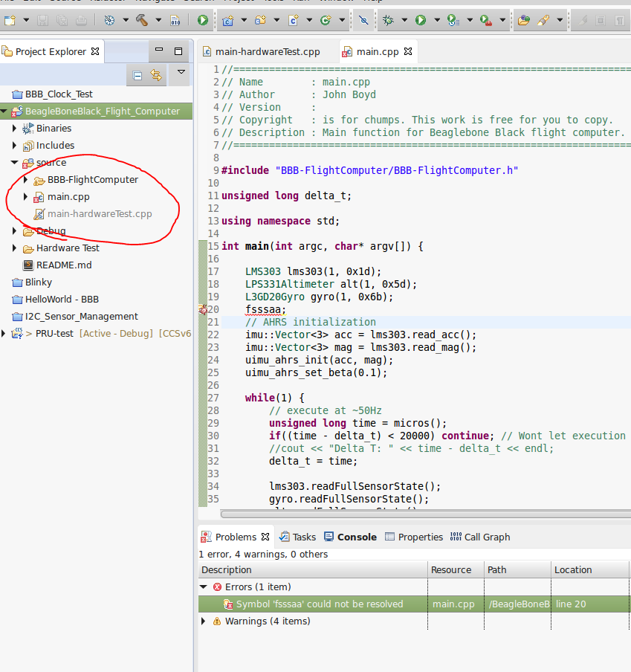This screenshot has height=672, width=631.
Task: Click the Search flashlight icon
Action: pos(543,20)
